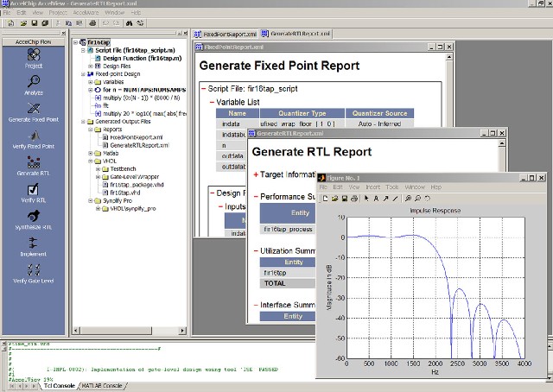Click the project tree horizontal scrollbar left arrow
This screenshot has height=392, width=553.
click(x=76, y=331)
